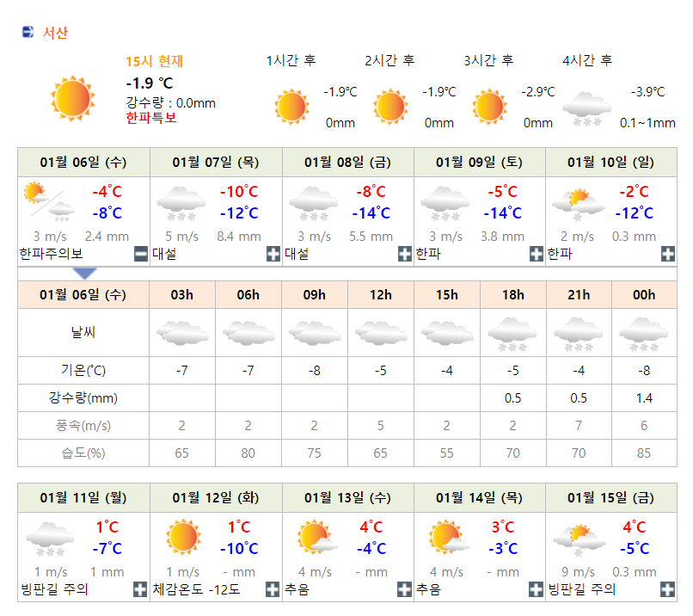
Task: Click the 강수량 : 0.0mm text
Action: click(x=170, y=103)
